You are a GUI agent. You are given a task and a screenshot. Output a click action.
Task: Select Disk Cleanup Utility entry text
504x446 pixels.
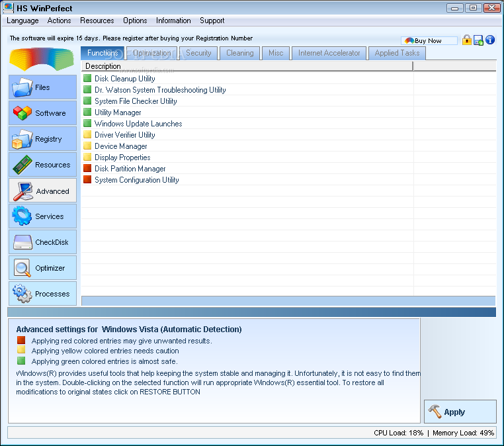[125, 79]
